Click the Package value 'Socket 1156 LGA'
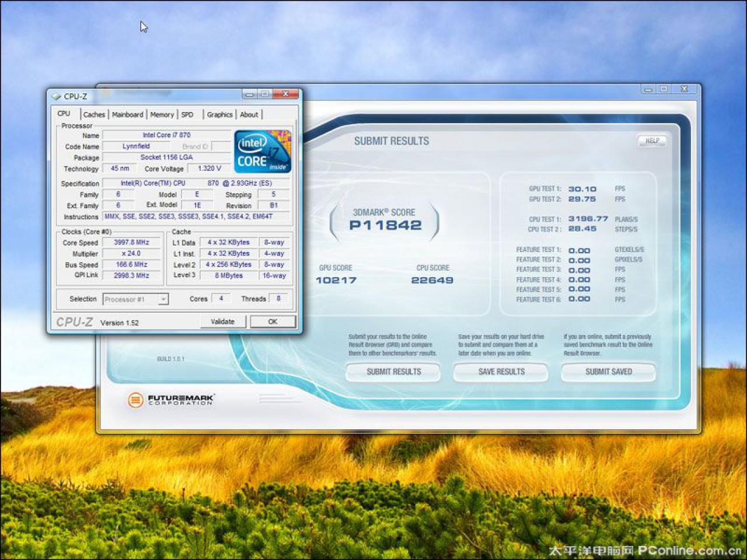The image size is (747, 560). 166,157
